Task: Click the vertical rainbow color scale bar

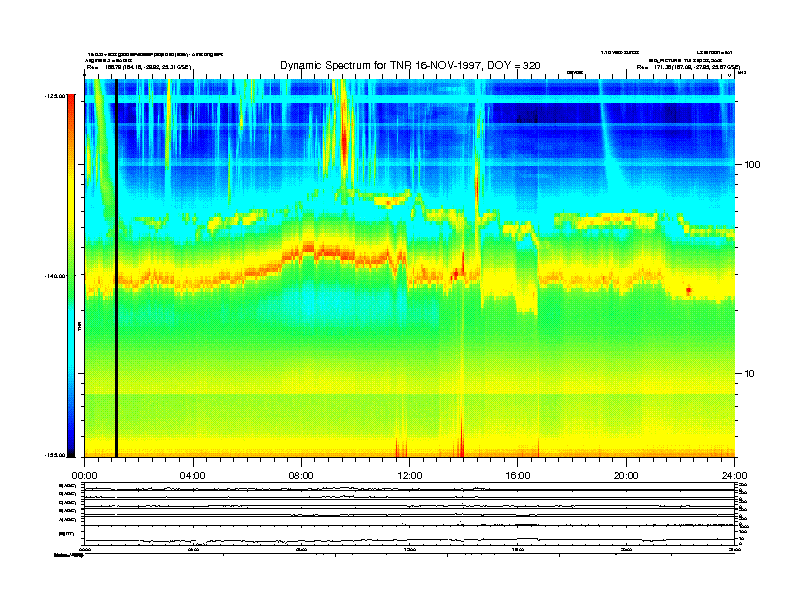Action: point(71,275)
